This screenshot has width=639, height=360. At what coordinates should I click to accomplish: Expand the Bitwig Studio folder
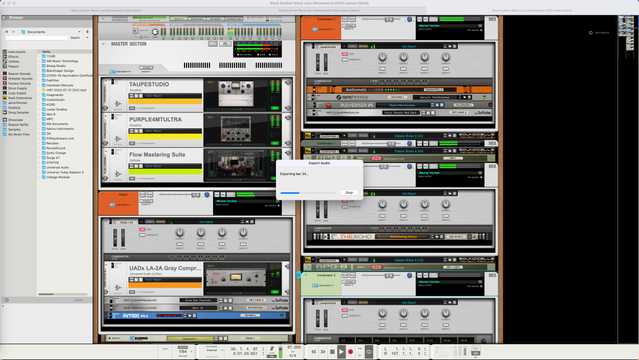[x=39, y=66]
